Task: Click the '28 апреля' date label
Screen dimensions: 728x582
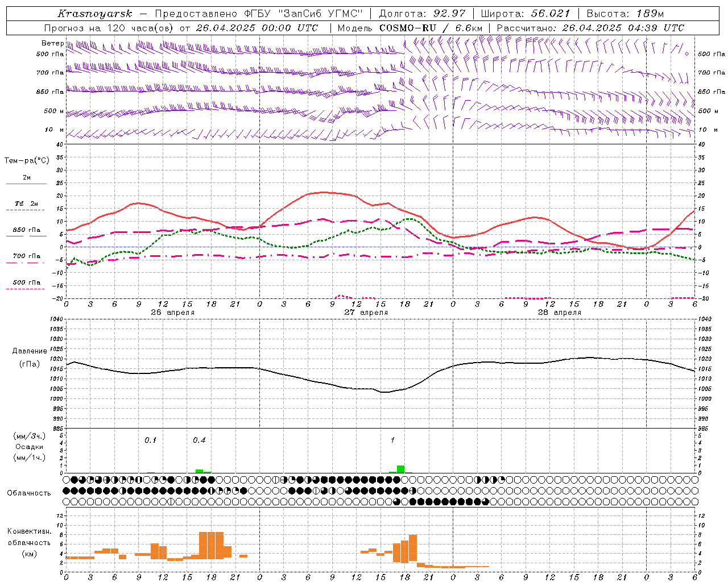Action: pos(560,313)
